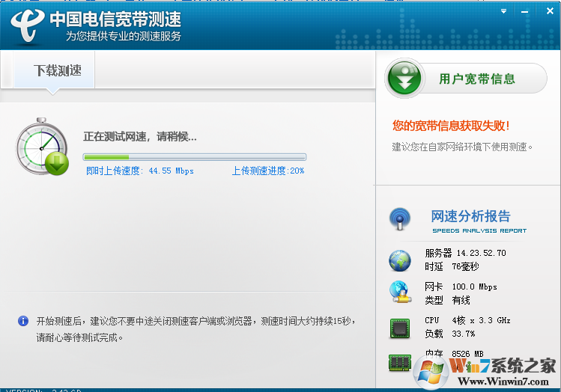Select 建议您在自家网络环境下使用测速 hint

coord(462,147)
